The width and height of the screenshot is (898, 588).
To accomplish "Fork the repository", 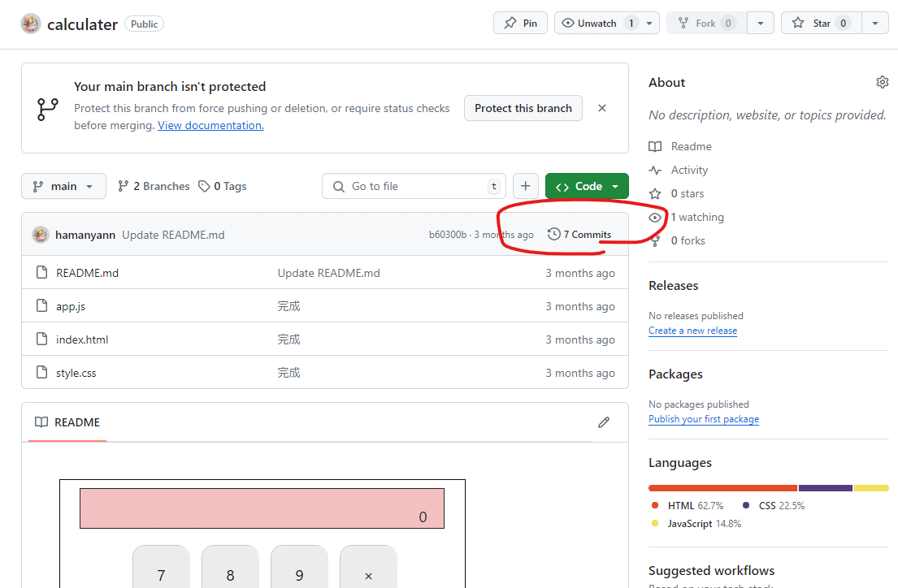I will tap(707, 24).
